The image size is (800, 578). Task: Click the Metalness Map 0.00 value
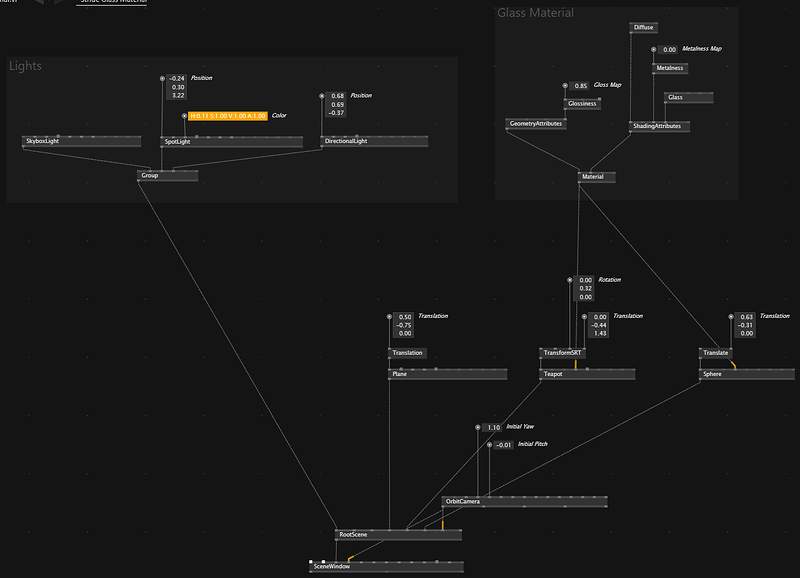[x=668, y=50]
